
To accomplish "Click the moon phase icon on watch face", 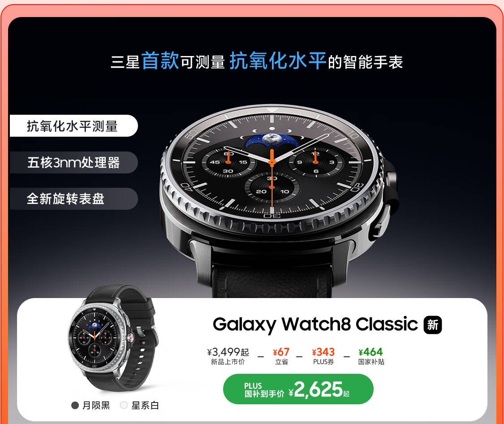I will pos(272,139).
